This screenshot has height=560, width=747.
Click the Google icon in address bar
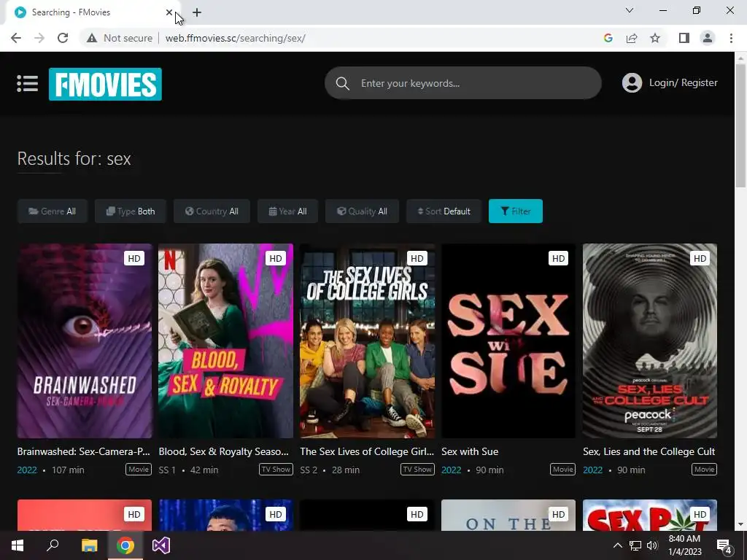[x=608, y=38]
